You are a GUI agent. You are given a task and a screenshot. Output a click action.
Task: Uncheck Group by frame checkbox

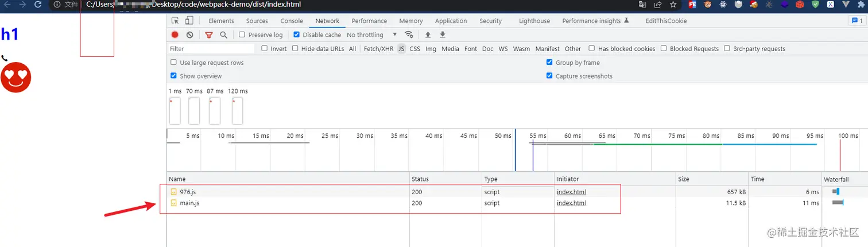[549, 63]
